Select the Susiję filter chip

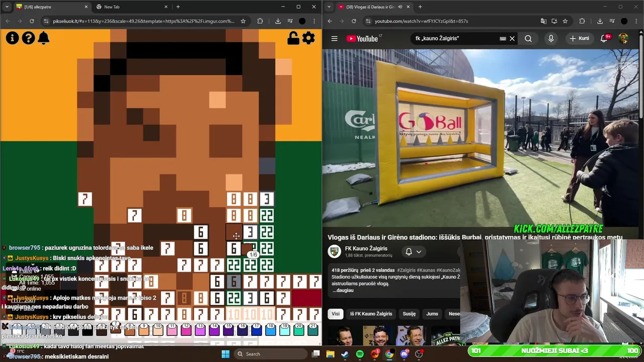coord(409,314)
